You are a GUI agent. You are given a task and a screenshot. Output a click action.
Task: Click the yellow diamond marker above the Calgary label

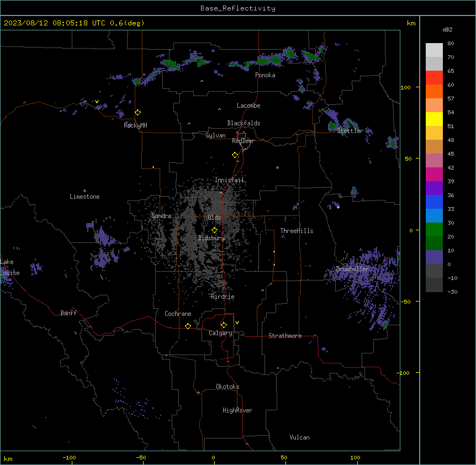click(x=224, y=325)
